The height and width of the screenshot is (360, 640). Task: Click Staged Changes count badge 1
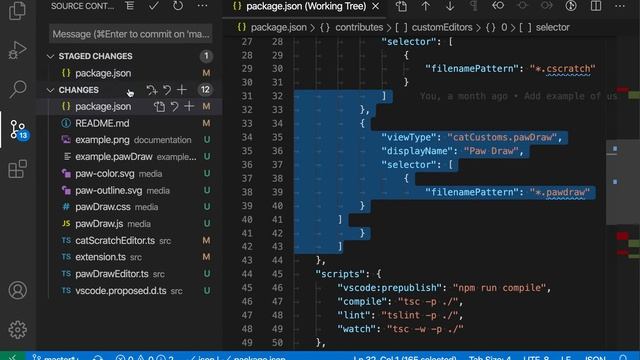(x=206, y=56)
